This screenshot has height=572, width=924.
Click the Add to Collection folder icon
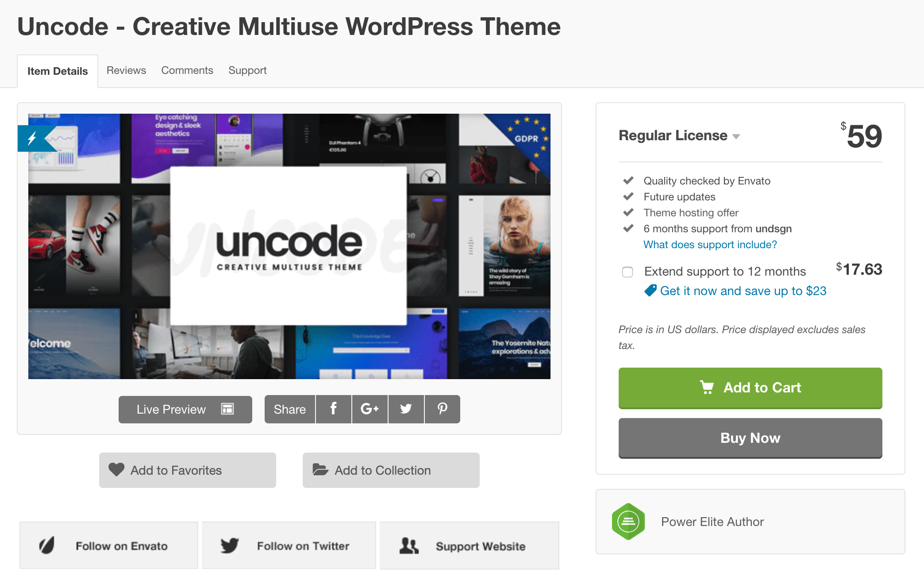click(x=320, y=470)
